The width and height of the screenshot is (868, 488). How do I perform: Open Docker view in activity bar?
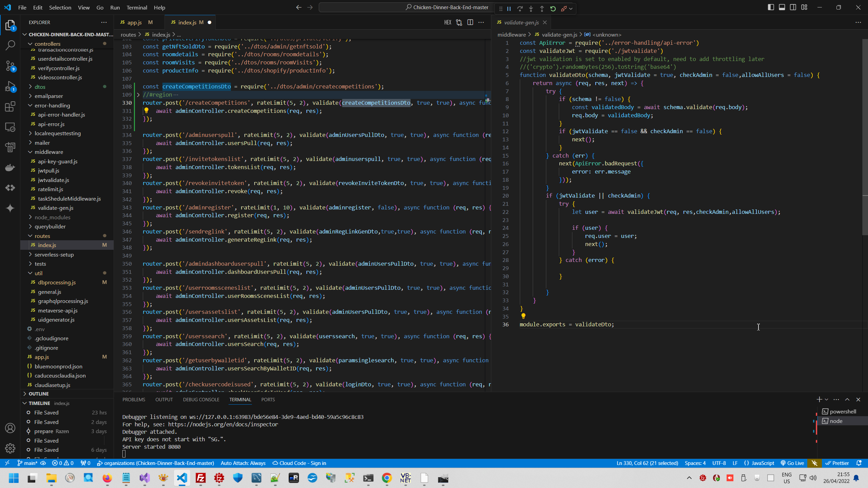pos(10,168)
